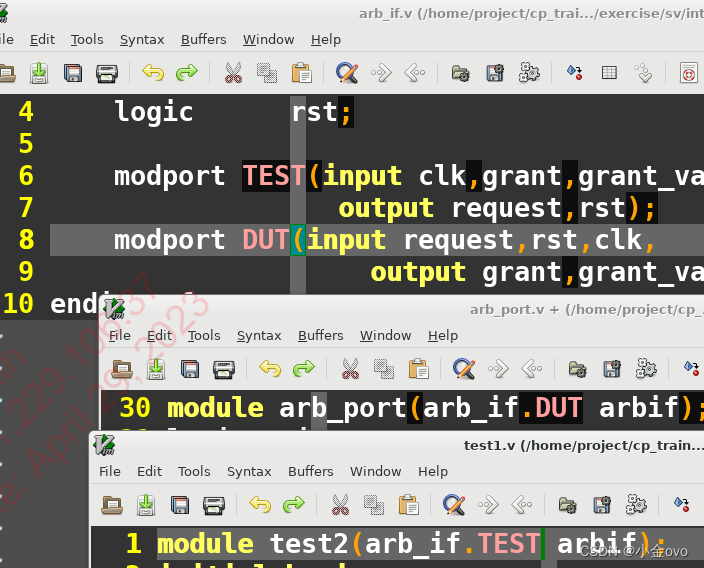Click Redo arrow in arb_port.v window

coord(304,369)
